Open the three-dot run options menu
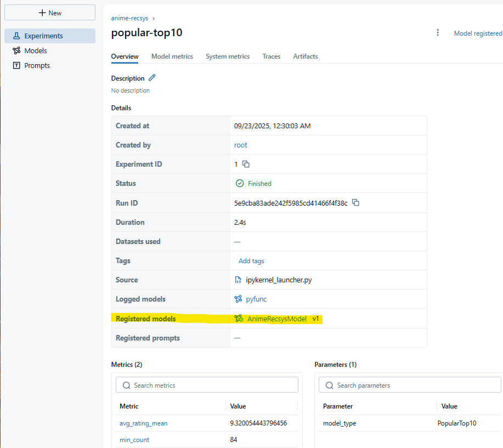503x448 pixels. (438, 33)
